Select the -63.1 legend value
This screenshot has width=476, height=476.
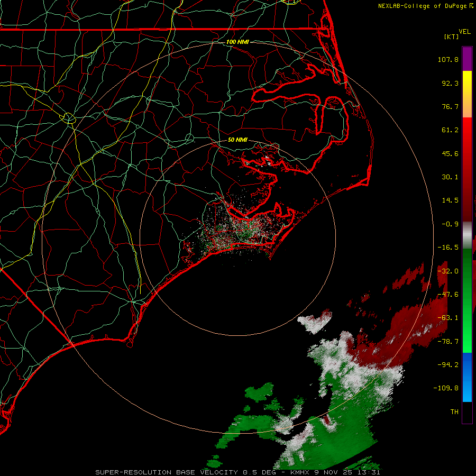coord(448,318)
